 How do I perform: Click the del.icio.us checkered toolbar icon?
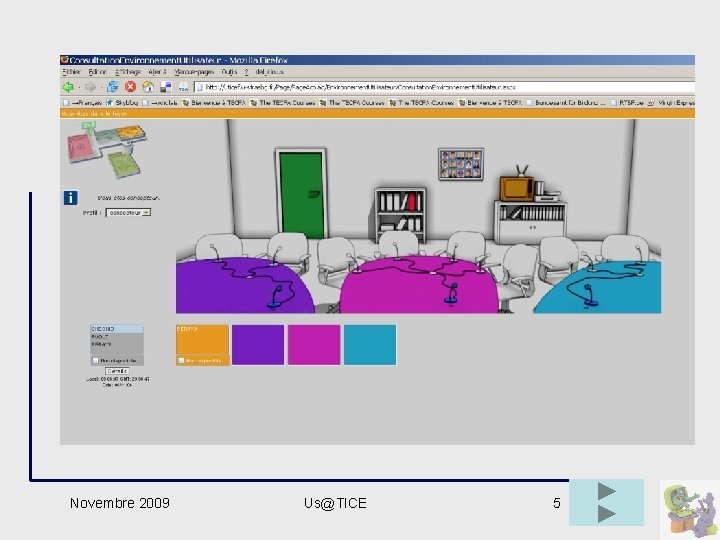pos(165,87)
